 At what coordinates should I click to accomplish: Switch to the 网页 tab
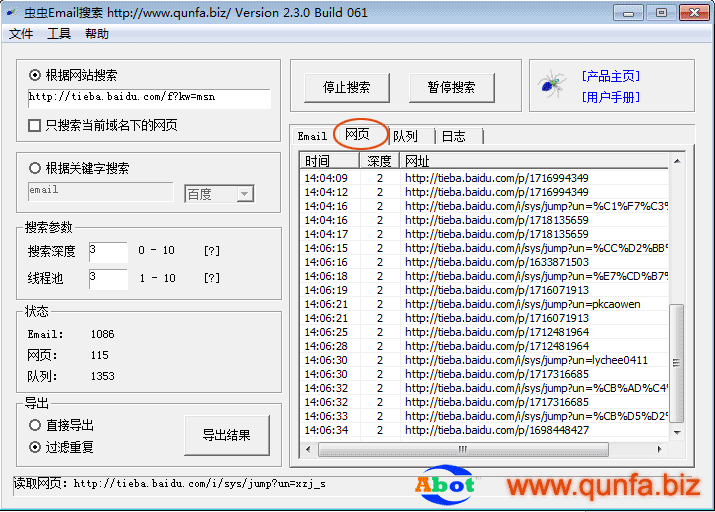358,134
